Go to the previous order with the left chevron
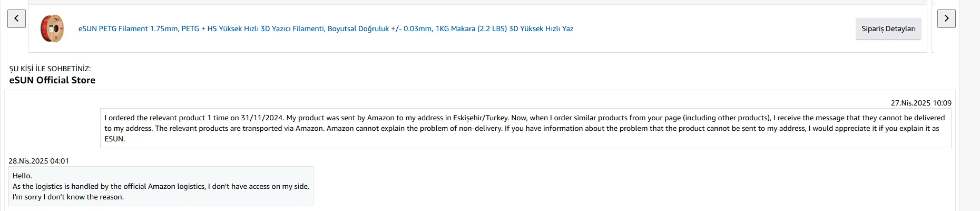Image resolution: width=980 pixels, height=211 pixels. [x=16, y=18]
